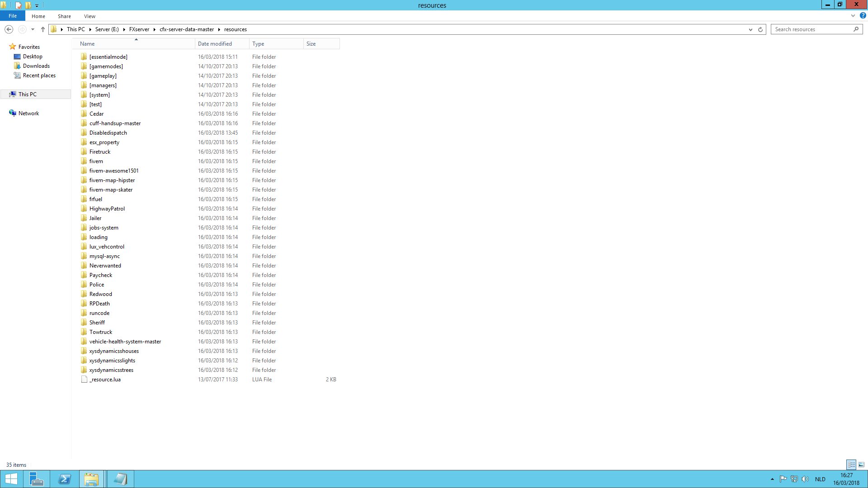Open the Help question mark
The image size is (868, 488).
[x=863, y=15]
